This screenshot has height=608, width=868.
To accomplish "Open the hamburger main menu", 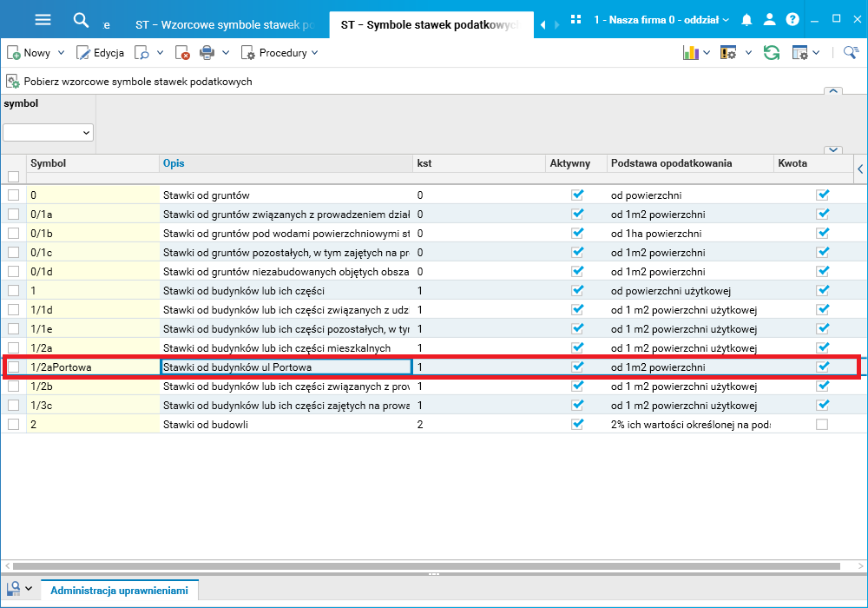I will (x=43, y=20).
